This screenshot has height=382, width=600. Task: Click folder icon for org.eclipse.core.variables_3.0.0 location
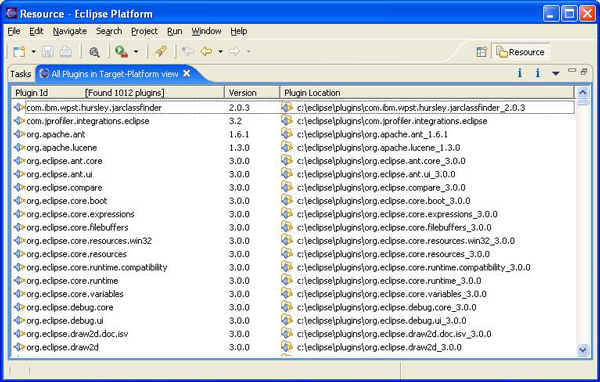coord(287,293)
